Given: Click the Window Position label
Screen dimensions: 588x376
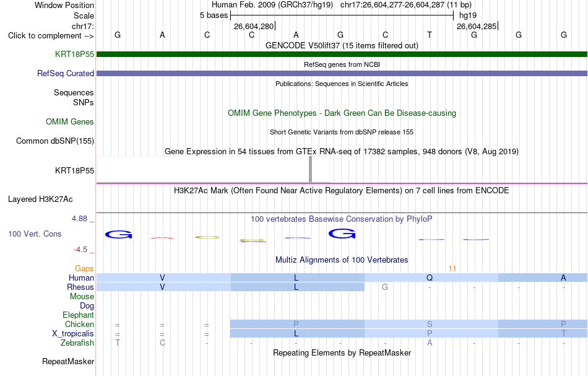Looking at the screenshot, I should tap(64, 5).
